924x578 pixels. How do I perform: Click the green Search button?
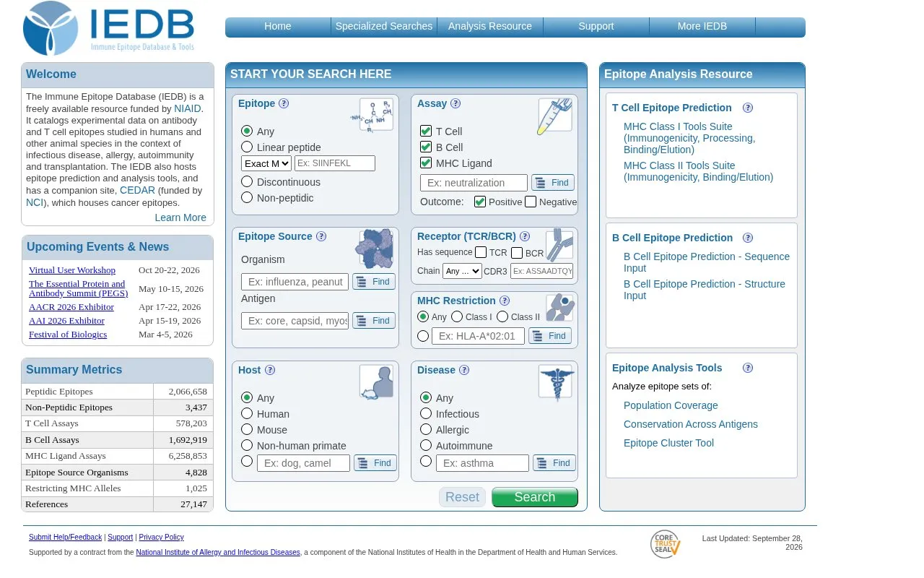pos(535,497)
